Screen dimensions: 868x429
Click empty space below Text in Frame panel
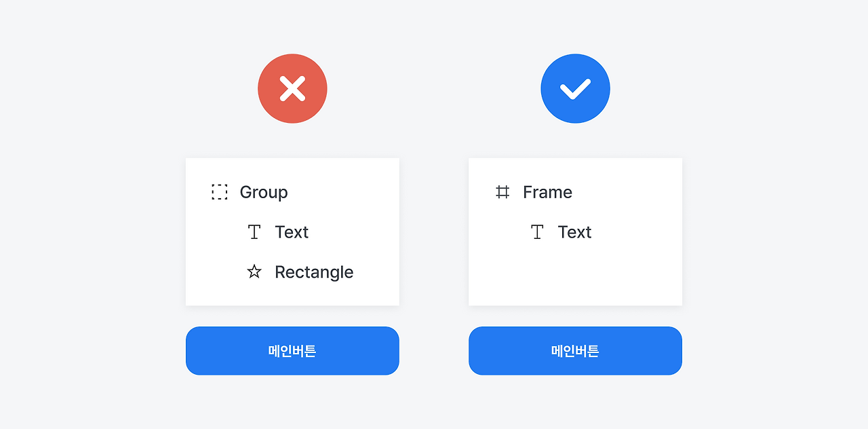click(x=575, y=275)
